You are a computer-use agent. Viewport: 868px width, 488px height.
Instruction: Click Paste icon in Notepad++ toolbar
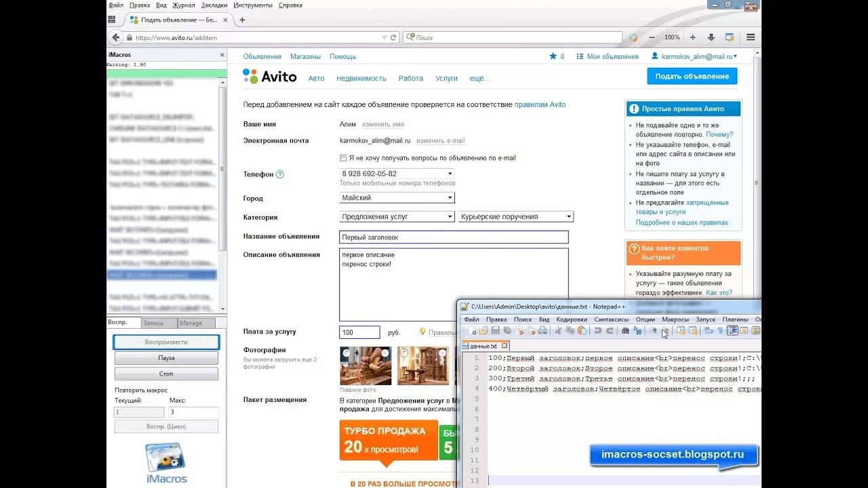[582, 331]
